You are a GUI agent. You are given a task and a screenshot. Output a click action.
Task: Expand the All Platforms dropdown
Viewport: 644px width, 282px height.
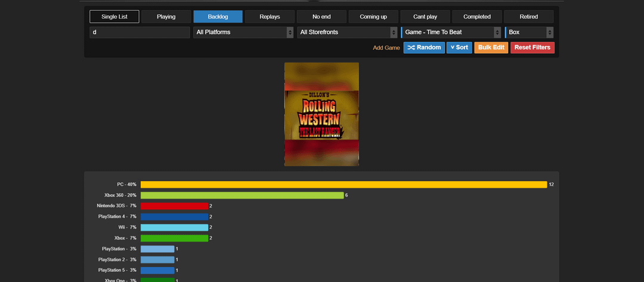click(243, 32)
